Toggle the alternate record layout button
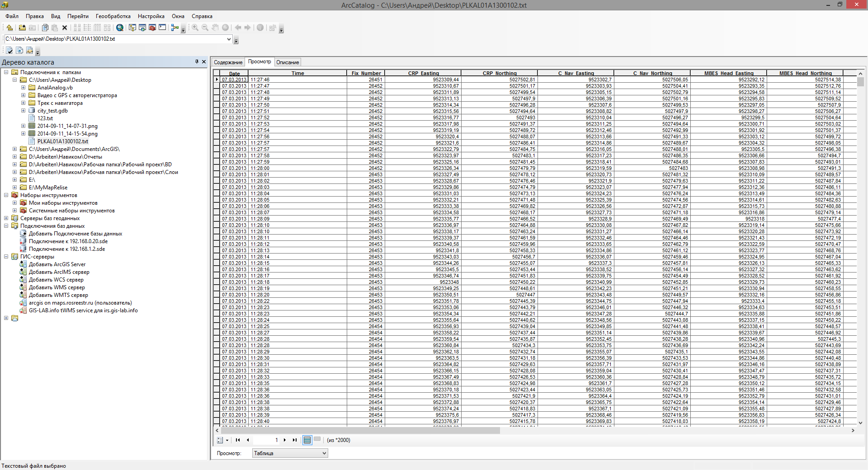868x470 pixels. (x=318, y=440)
